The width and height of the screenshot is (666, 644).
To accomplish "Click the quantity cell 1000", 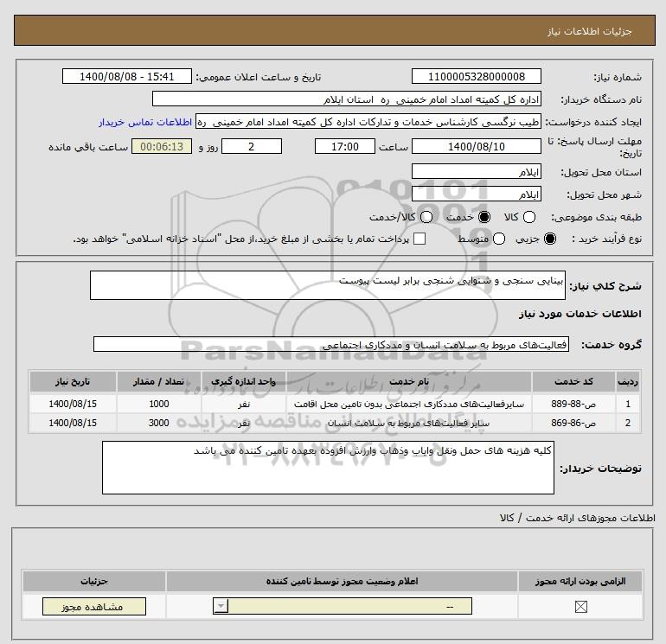I will point(159,404).
